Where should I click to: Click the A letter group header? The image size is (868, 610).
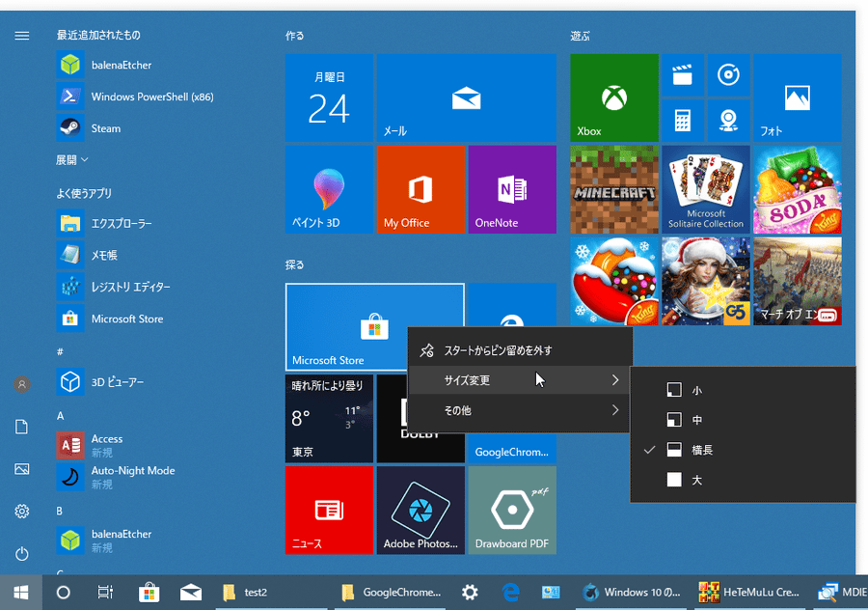click(x=61, y=416)
